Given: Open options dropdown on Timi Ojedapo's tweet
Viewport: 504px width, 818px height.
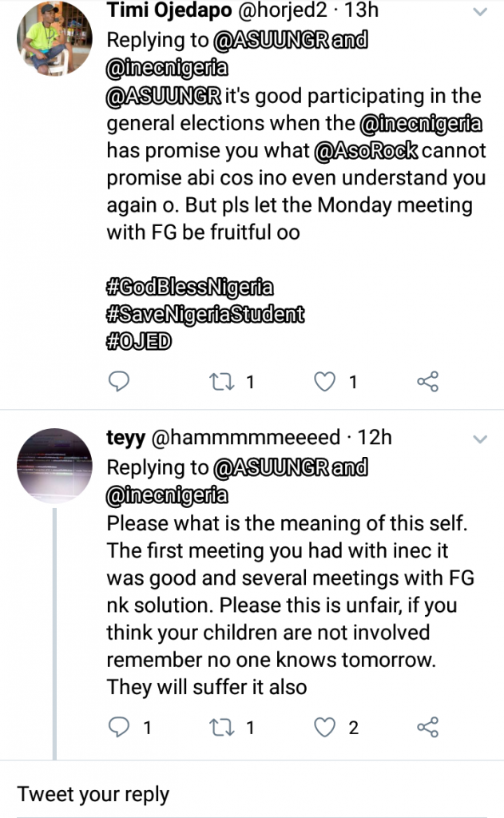Looking at the screenshot, I should pyautogui.click(x=480, y=12).
